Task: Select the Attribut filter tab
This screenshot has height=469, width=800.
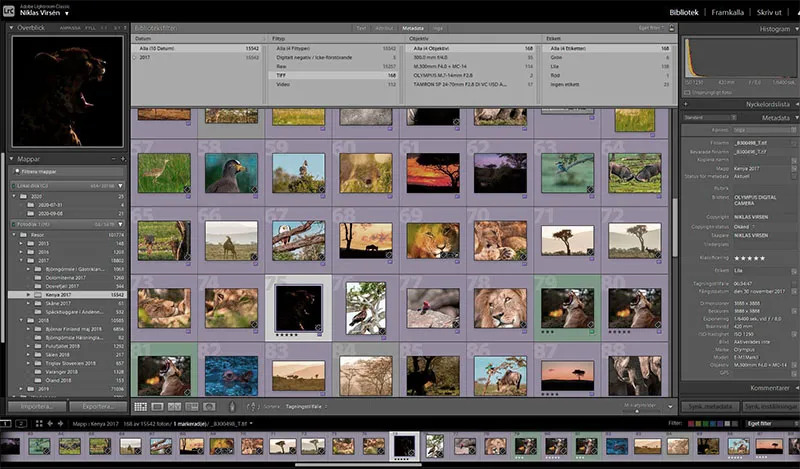Action: (x=384, y=28)
